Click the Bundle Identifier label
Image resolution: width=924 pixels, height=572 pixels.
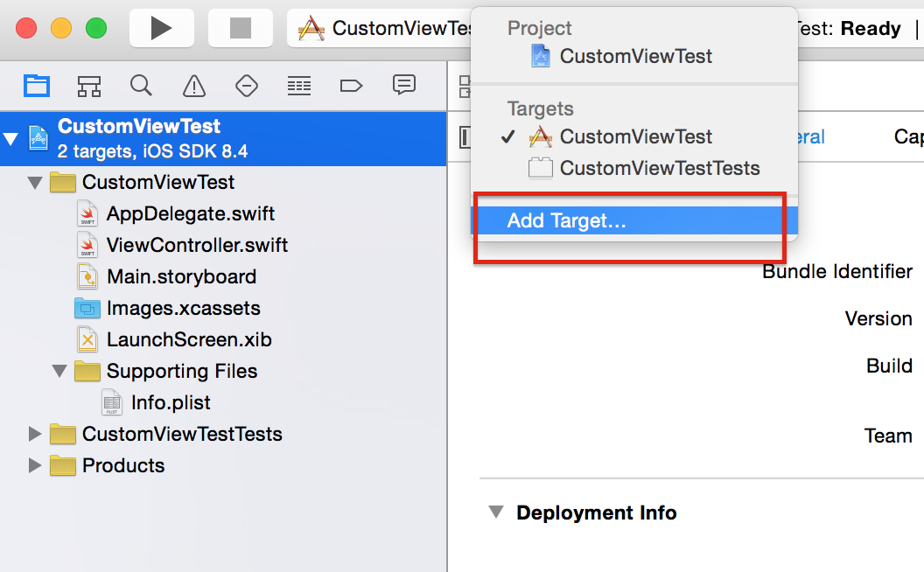(836, 271)
